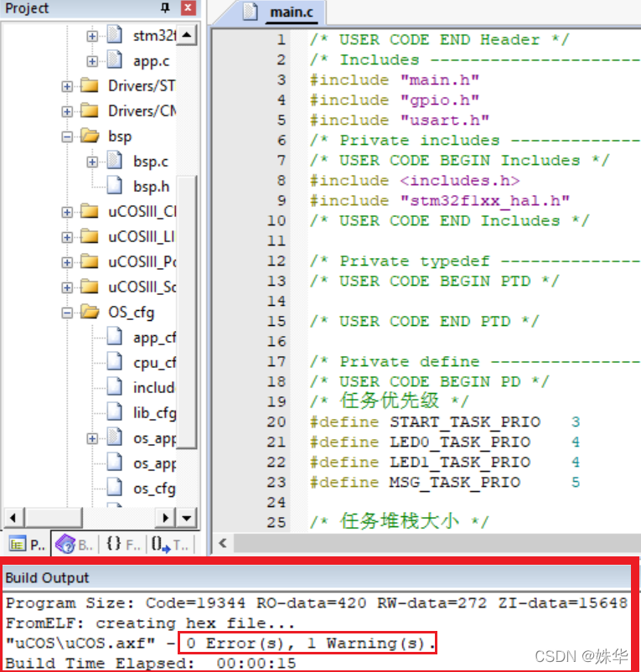
Task: Collapse the OS_cfg folder group
Action: [x=67, y=313]
